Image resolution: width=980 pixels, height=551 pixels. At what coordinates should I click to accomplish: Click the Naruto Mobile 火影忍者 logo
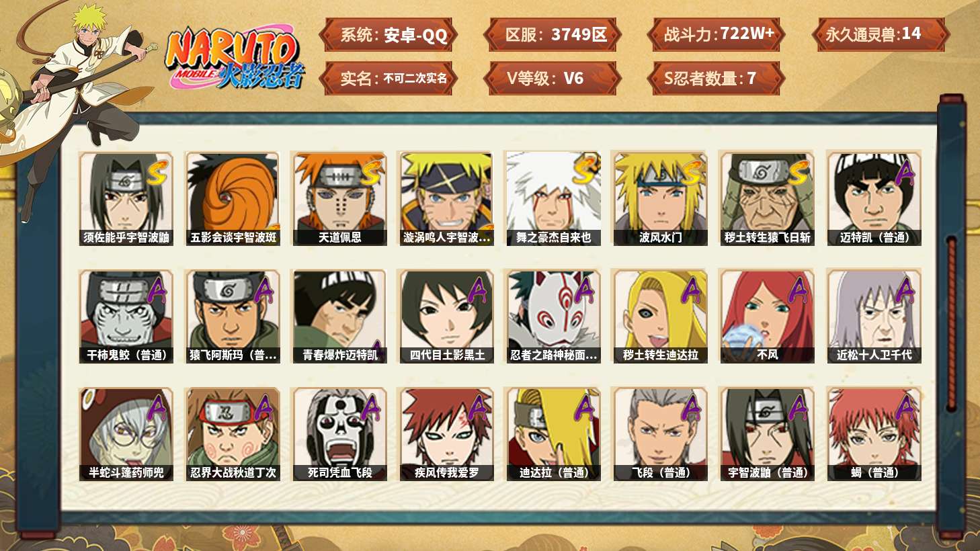235,58
